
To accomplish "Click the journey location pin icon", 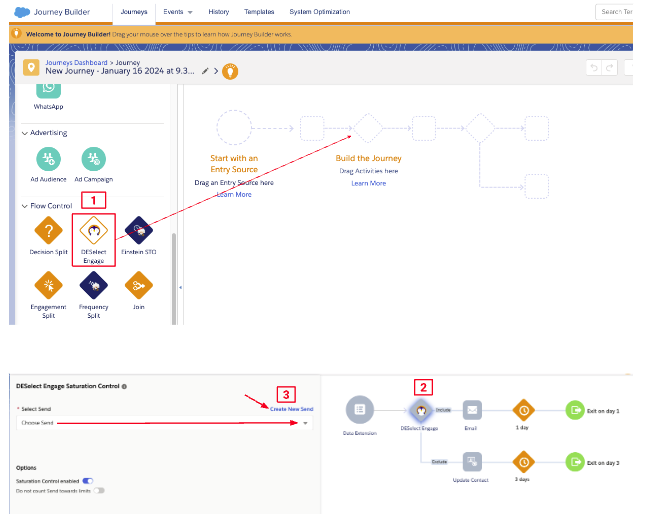I will point(31,67).
